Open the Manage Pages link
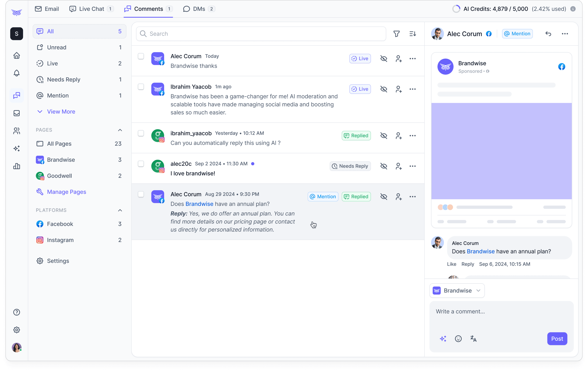Viewport: 588px width, 372px height. tap(66, 192)
